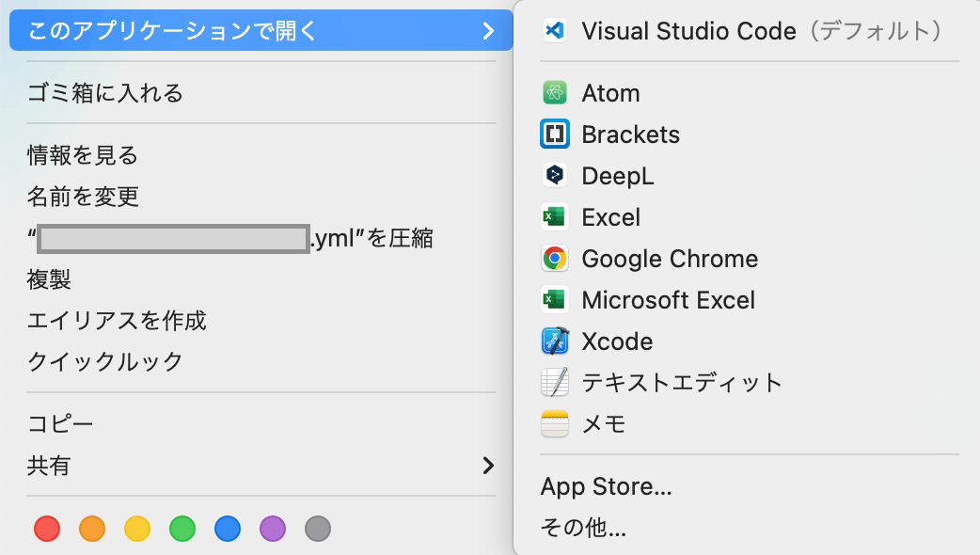Image resolution: width=980 pixels, height=555 pixels.
Task: Select クイックルック to preview file
Action: (x=104, y=362)
